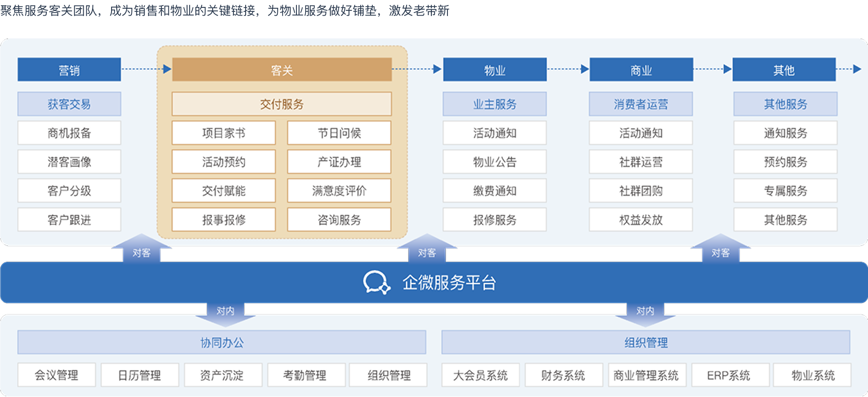Click the 缴费通知 box
The width and height of the screenshot is (868, 397).
494,191
